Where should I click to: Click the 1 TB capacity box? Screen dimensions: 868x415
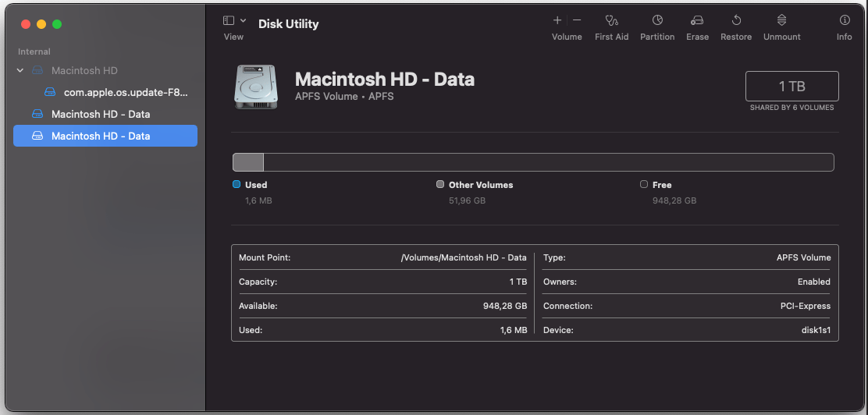[792, 87]
